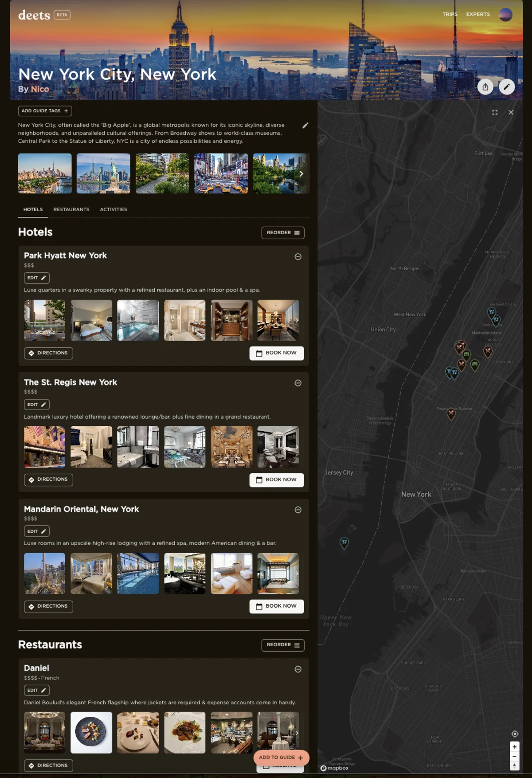This screenshot has height=778, width=532.
Task: Reorder the Restaurants list
Action: pyautogui.click(x=283, y=645)
